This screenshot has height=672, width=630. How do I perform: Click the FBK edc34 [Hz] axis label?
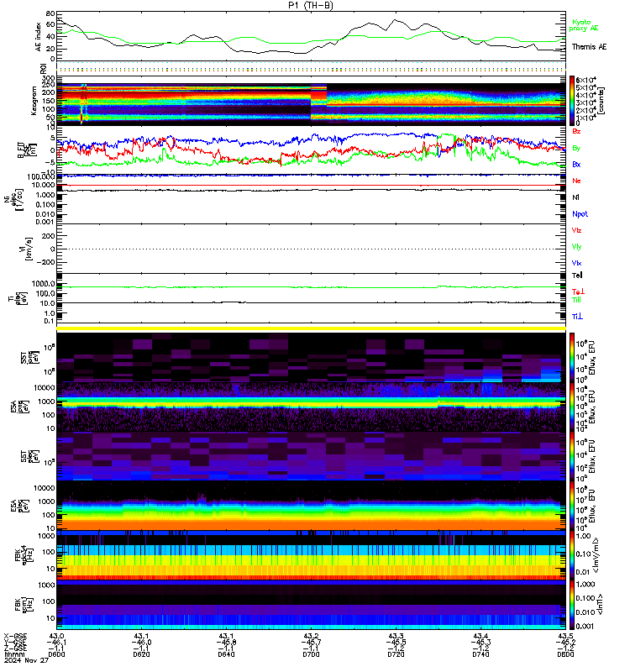[24, 554]
